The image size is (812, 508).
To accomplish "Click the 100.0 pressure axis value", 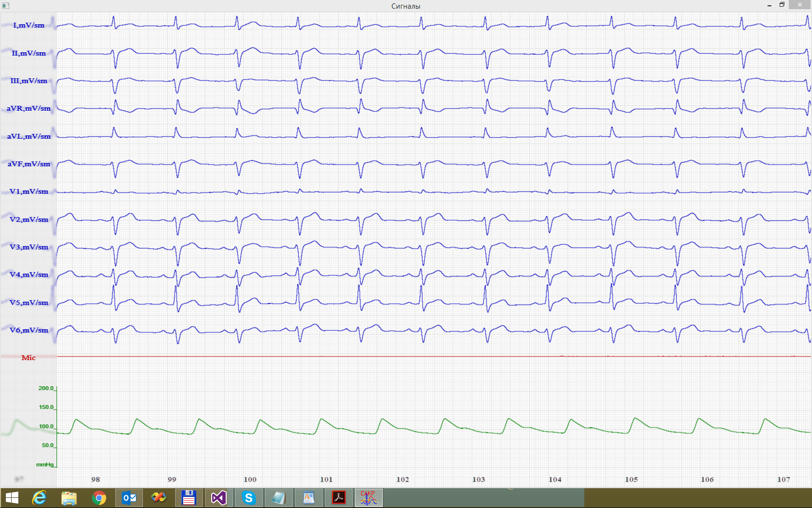I will 46,426.
